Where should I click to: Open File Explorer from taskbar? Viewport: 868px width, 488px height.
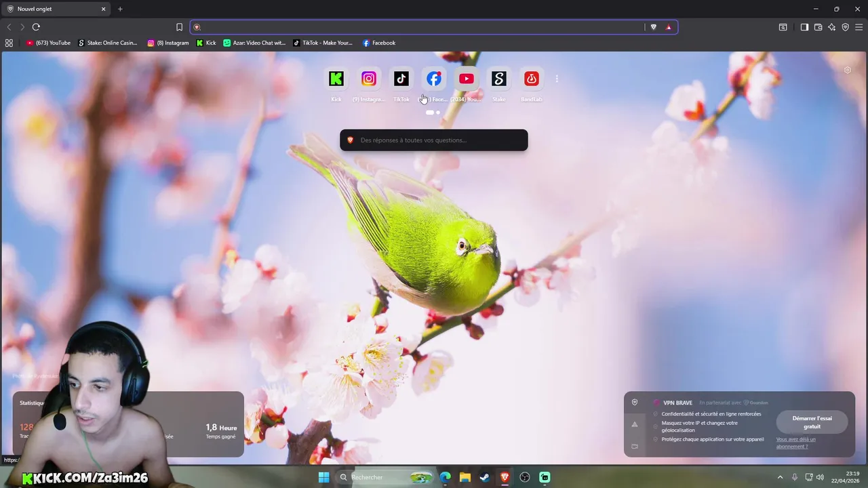[465, 477]
